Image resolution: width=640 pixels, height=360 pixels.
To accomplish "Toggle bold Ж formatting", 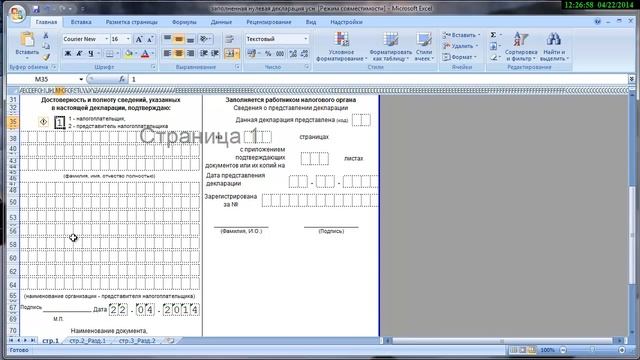I will pyautogui.click(x=68, y=54).
